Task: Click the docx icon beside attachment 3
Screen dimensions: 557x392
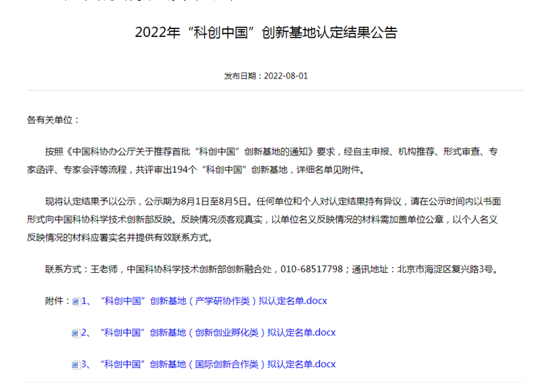Action: [76, 364]
